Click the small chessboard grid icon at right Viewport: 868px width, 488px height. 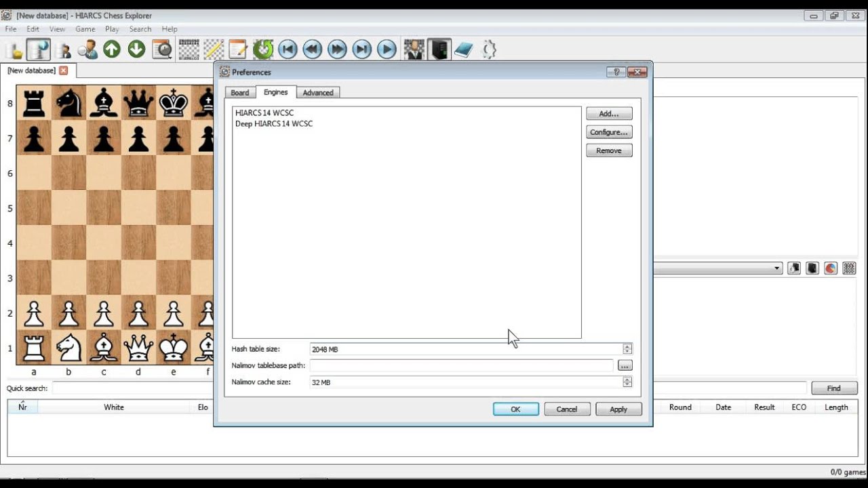(849, 268)
